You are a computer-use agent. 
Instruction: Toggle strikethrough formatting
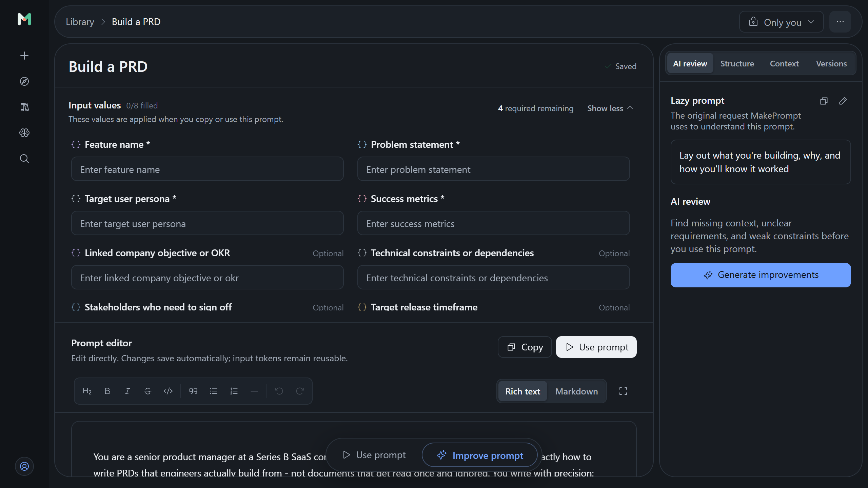pos(148,391)
